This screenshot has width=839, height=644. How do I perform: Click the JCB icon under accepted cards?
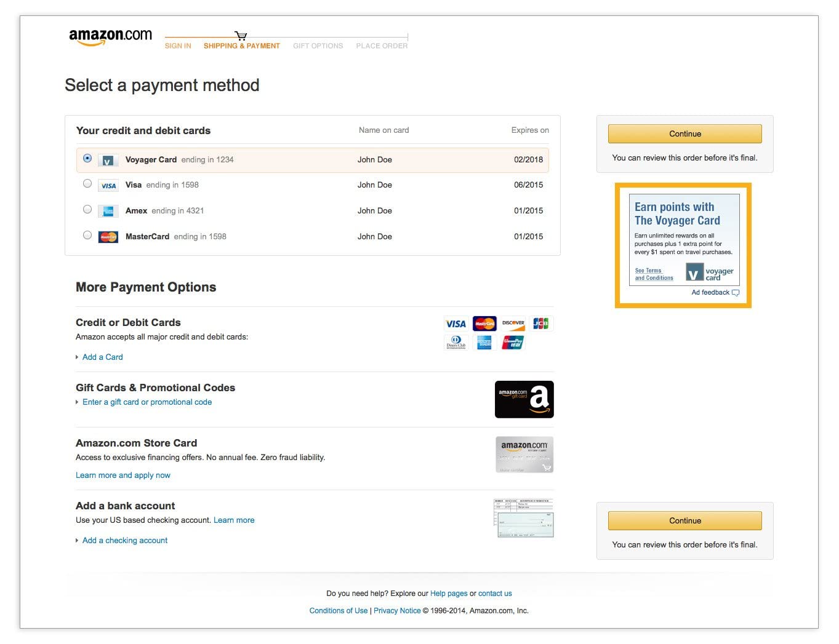[541, 324]
